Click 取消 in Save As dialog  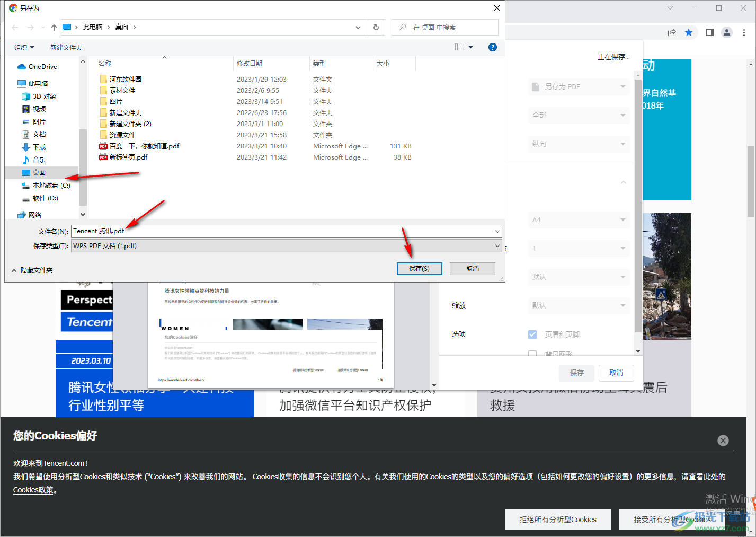tap(473, 269)
